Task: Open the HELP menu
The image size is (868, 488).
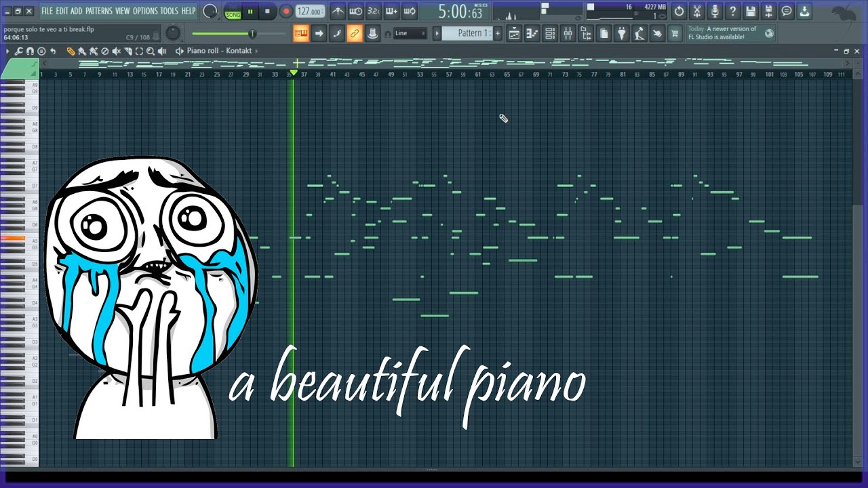Action: point(188,11)
